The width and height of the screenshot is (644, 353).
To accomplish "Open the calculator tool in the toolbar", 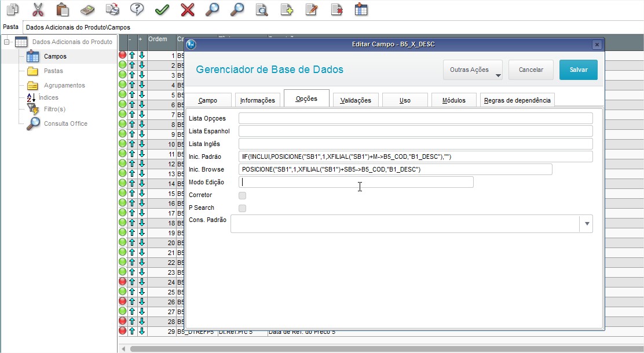I will click(x=87, y=9).
